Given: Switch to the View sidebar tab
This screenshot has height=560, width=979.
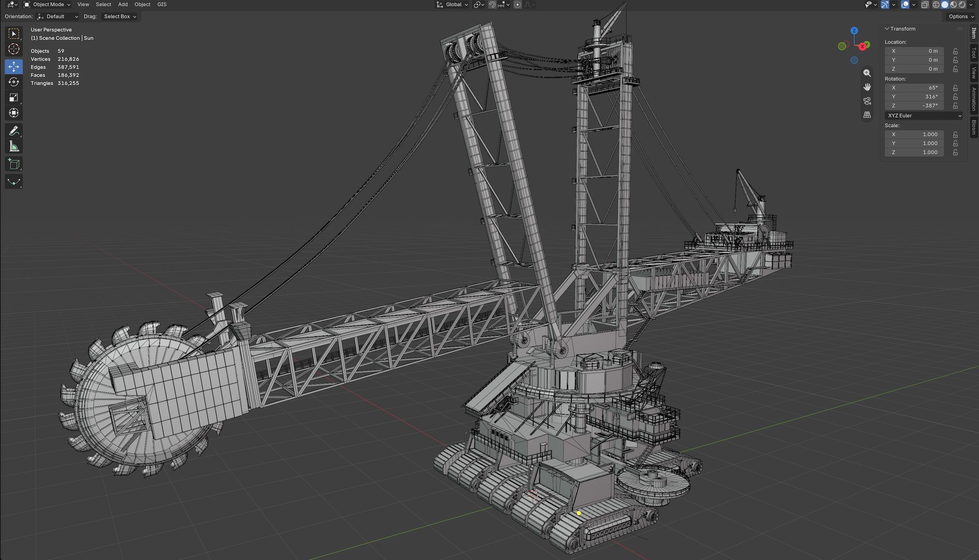Looking at the screenshot, I should coord(974,73).
